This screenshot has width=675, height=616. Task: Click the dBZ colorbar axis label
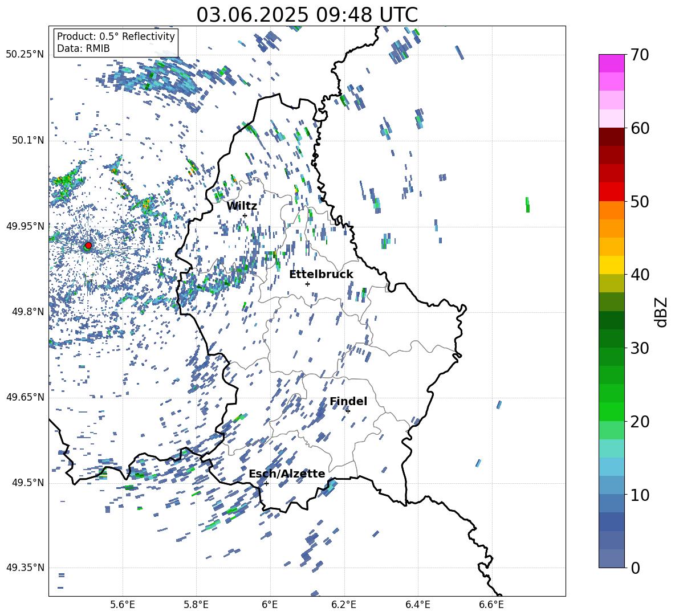click(x=661, y=312)
